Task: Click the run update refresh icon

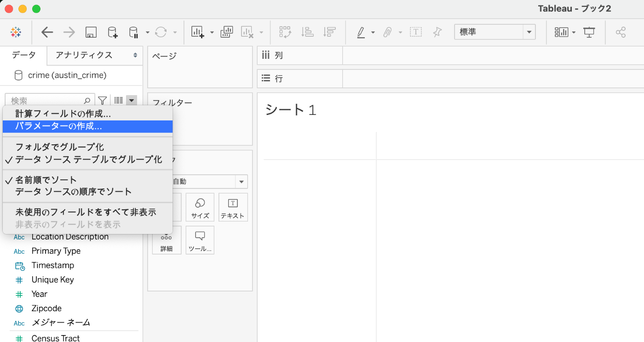Action: click(x=161, y=32)
